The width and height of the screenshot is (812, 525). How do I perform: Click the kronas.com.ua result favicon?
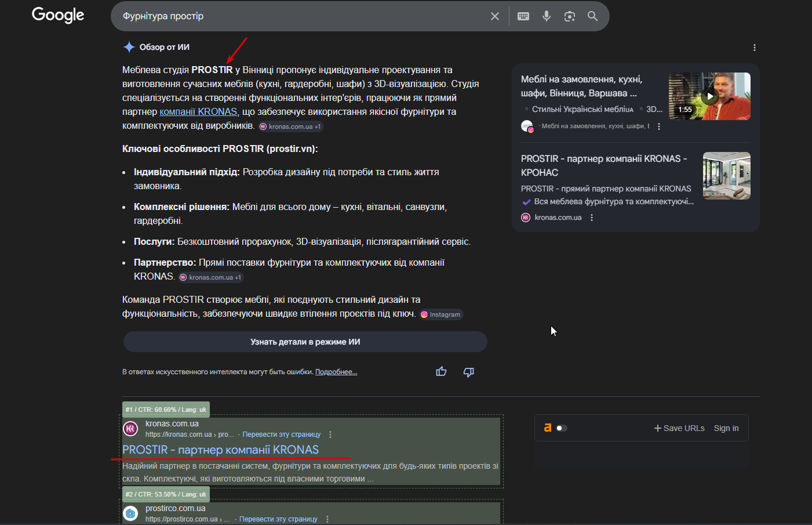pyautogui.click(x=130, y=429)
